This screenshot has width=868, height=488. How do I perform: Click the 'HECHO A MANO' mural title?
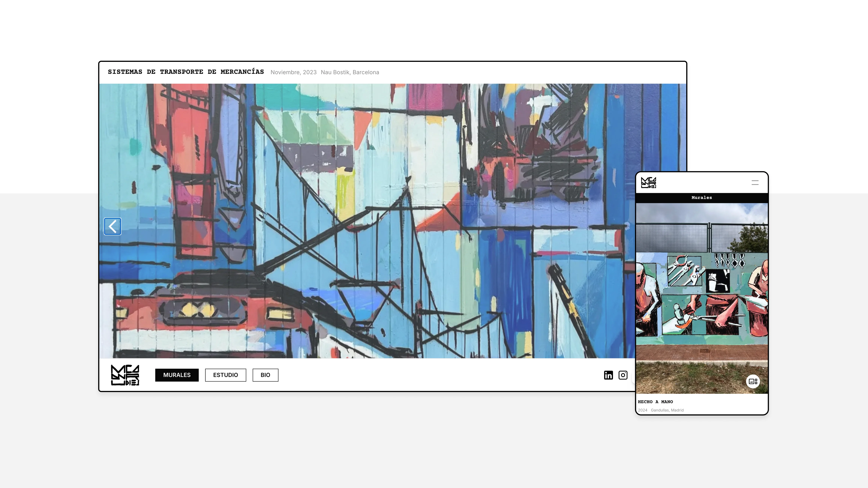[x=655, y=402]
